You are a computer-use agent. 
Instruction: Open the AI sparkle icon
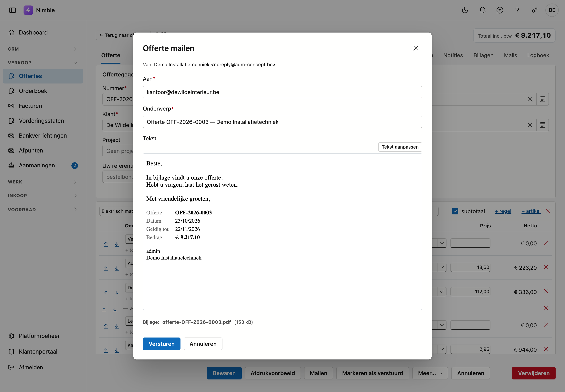click(534, 10)
